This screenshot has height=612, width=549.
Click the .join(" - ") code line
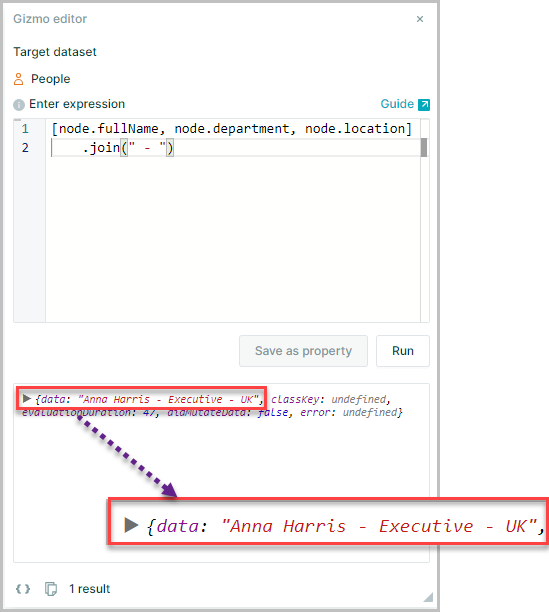[128, 148]
